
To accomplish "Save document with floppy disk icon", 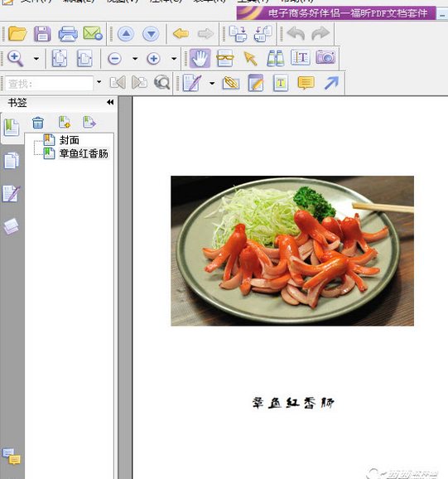I will click(x=42, y=34).
